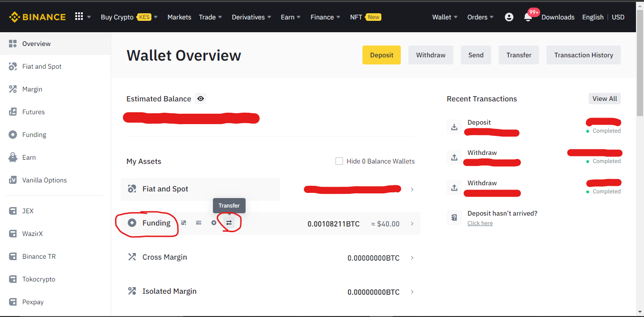The width and height of the screenshot is (644, 317).
Task: Follow the 'Click here' link
Action: tap(480, 223)
